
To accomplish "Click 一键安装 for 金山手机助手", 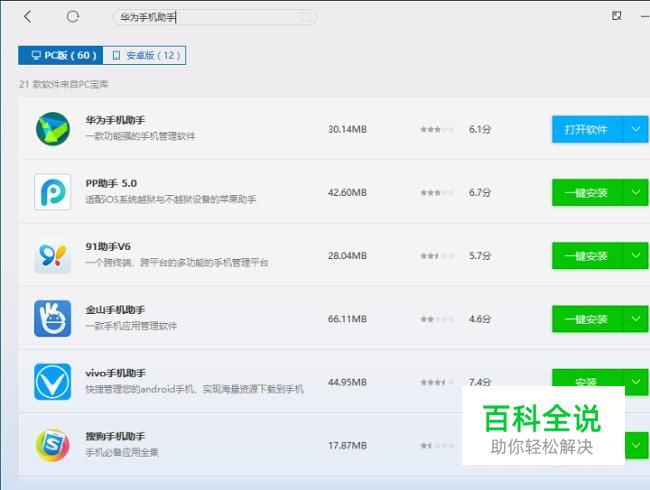I will click(x=587, y=319).
